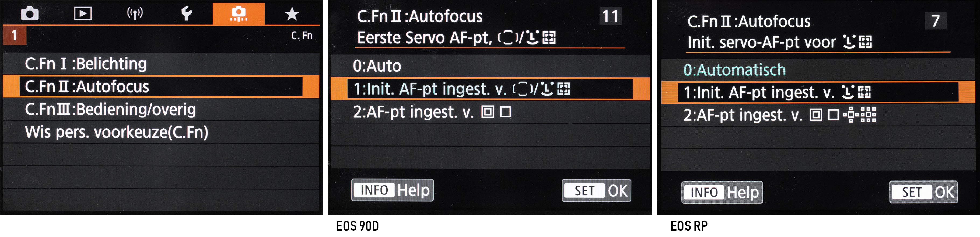Choose 2:AF-pt ingest. option on EOS RP screen
Viewport: 980px width, 237px height.
click(779, 115)
